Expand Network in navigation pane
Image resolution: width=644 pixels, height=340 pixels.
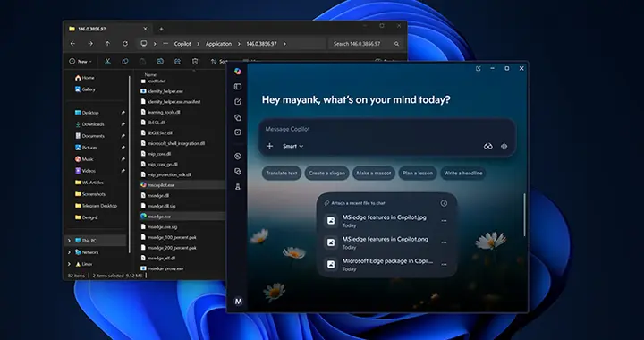tap(69, 252)
